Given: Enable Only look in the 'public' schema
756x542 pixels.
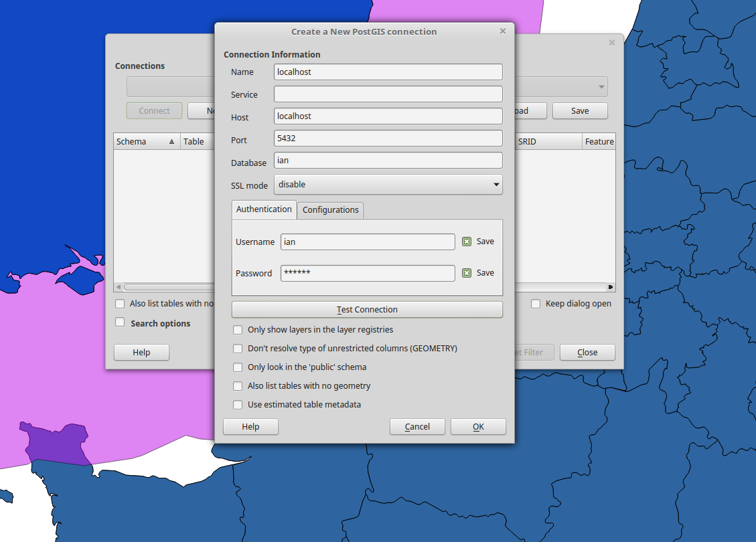Looking at the screenshot, I should click(238, 367).
